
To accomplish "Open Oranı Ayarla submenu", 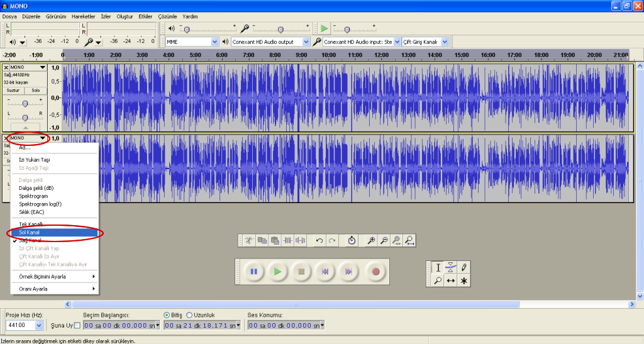I will [55, 289].
